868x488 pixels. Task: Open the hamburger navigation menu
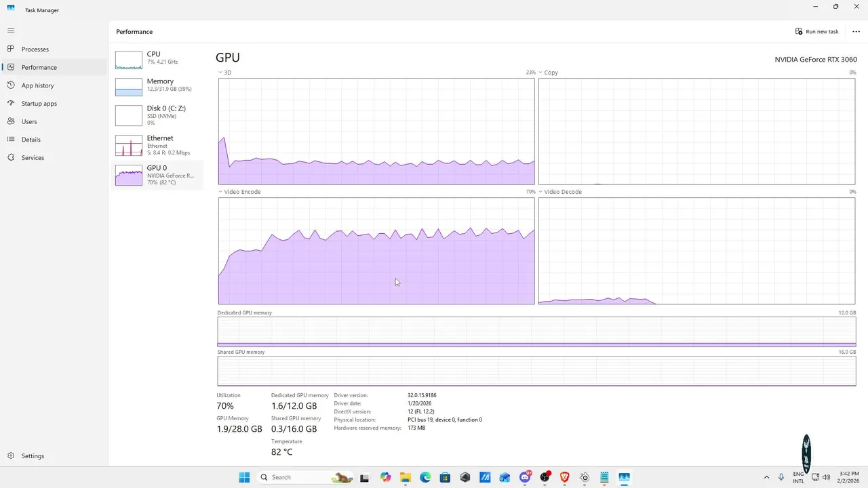tap(11, 30)
